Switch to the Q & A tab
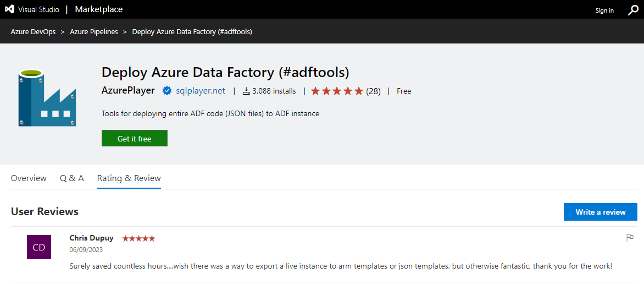 tap(72, 178)
